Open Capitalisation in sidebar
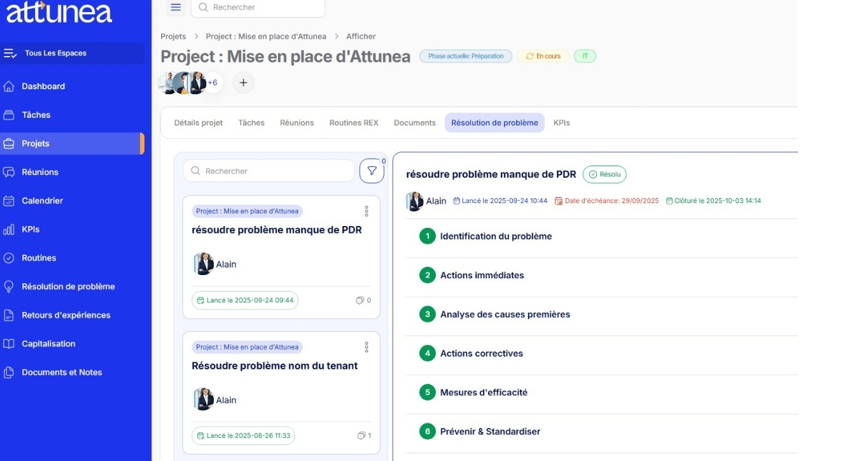This screenshot has height=461, width=868. 48,344
